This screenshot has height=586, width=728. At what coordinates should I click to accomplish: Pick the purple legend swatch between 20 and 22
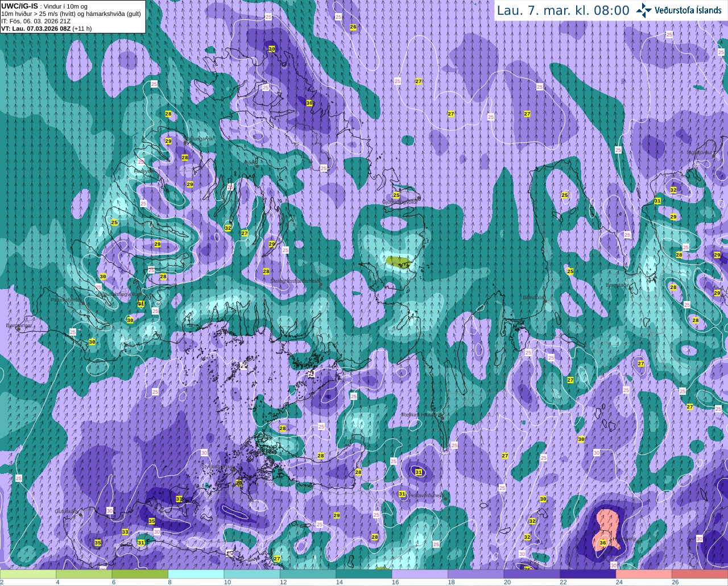click(x=532, y=574)
